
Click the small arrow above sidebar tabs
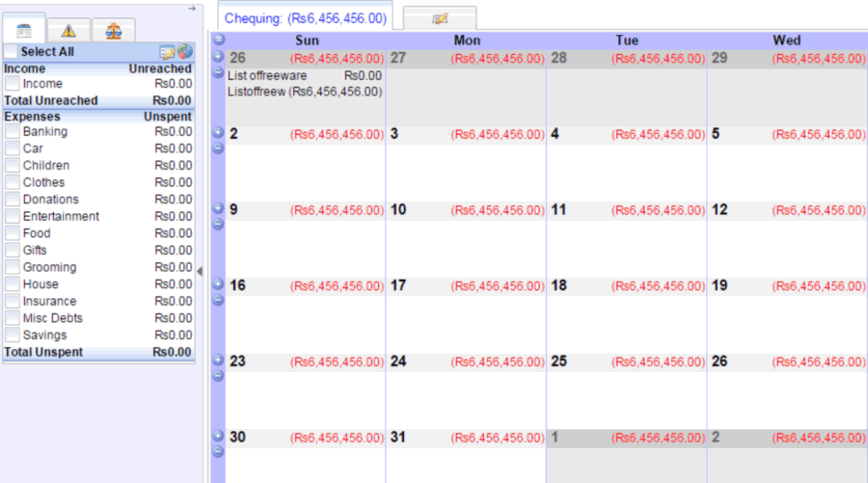tap(192, 9)
